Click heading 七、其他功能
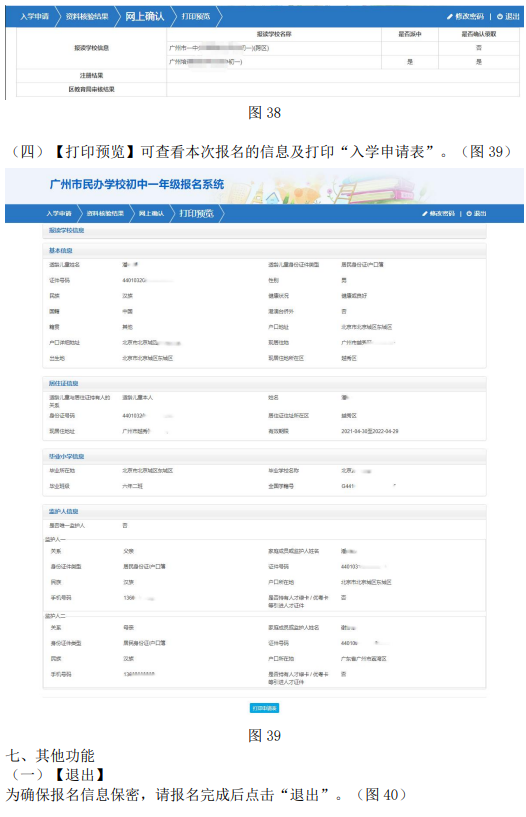Screen dimensions: 526x817 point(51,756)
